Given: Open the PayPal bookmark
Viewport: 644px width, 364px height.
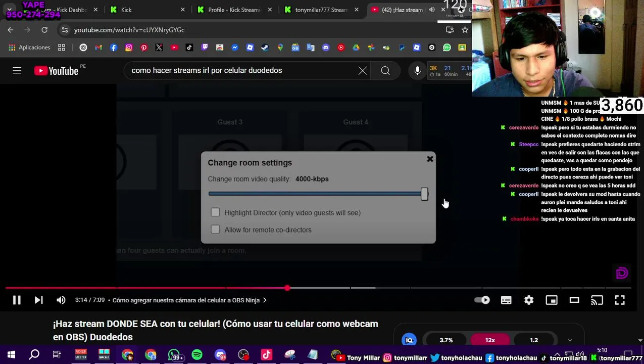Looking at the screenshot, I should pos(402,48).
